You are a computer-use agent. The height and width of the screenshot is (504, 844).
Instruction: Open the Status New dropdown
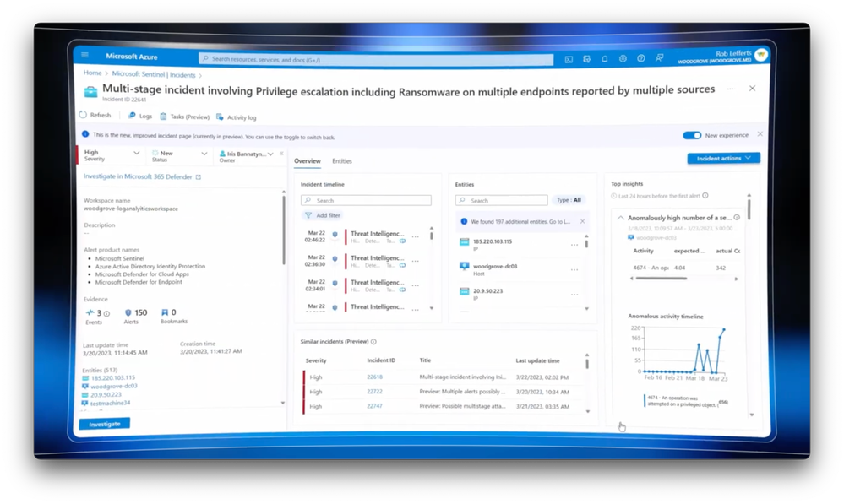(x=179, y=156)
